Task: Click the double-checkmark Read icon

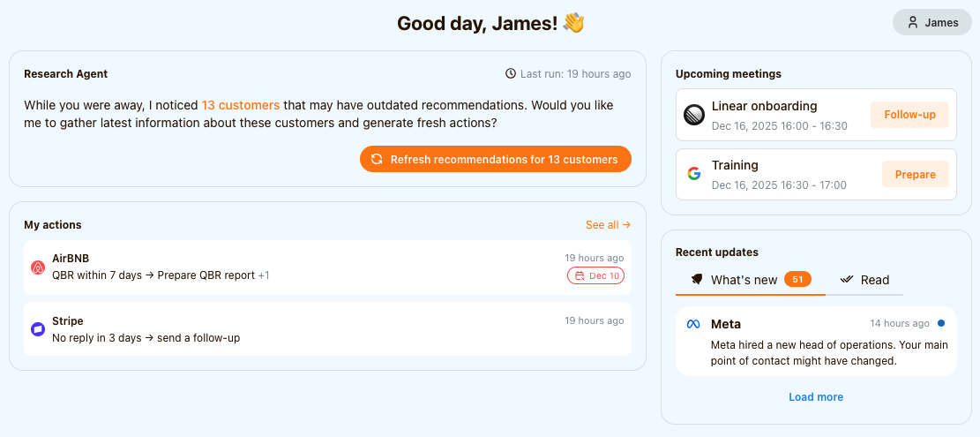Action: pos(847,280)
